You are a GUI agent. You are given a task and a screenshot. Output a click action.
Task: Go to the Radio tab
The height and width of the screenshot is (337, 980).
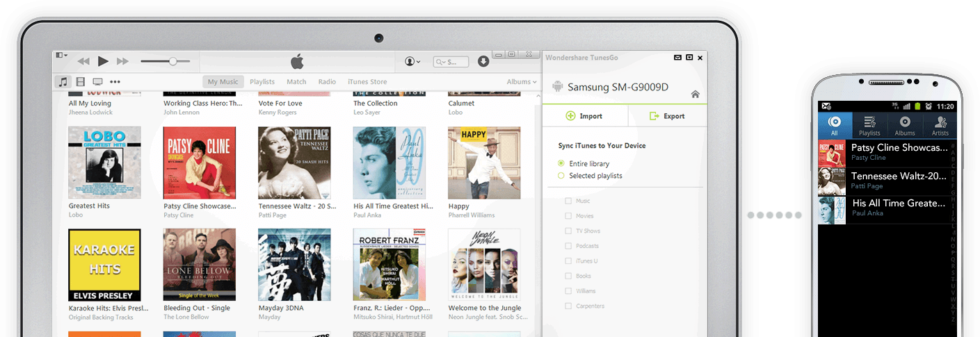click(327, 82)
